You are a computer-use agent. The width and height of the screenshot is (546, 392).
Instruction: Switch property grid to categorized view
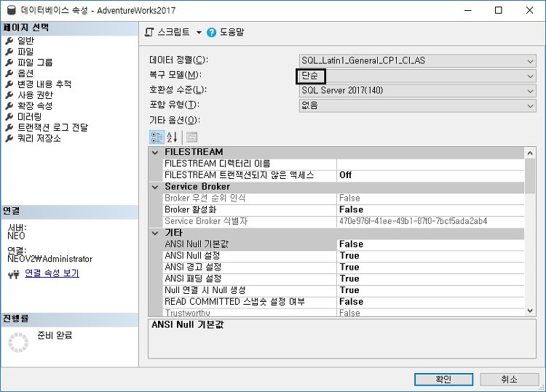(x=157, y=137)
